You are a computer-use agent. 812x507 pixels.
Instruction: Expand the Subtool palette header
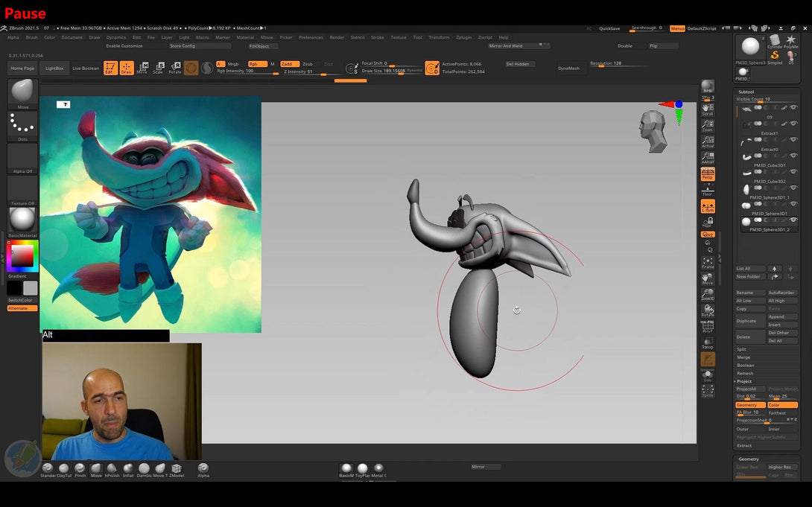tap(746, 92)
